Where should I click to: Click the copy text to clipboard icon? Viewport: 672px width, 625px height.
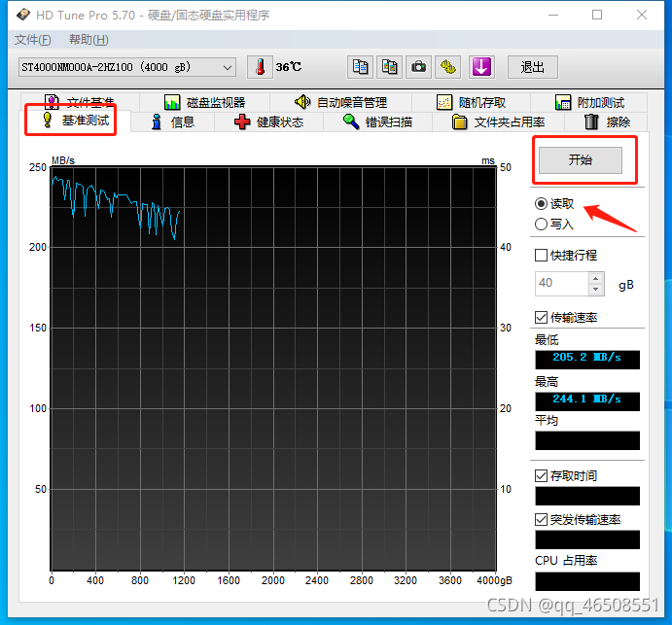[360, 67]
